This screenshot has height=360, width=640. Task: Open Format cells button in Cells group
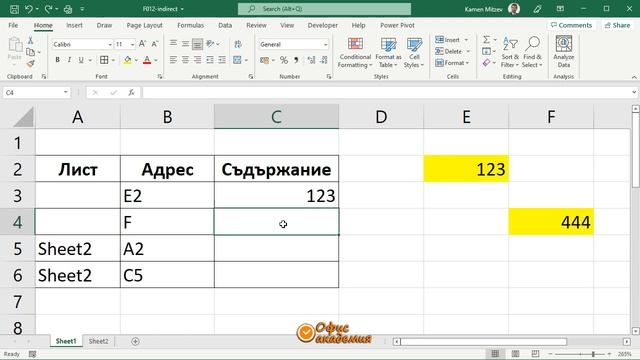452,63
